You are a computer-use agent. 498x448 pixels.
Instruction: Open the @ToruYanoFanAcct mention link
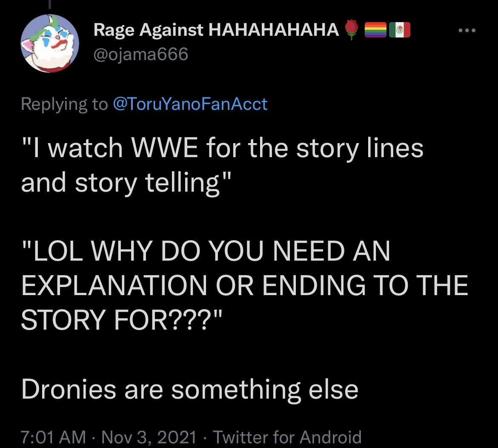(x=190, y=104)
